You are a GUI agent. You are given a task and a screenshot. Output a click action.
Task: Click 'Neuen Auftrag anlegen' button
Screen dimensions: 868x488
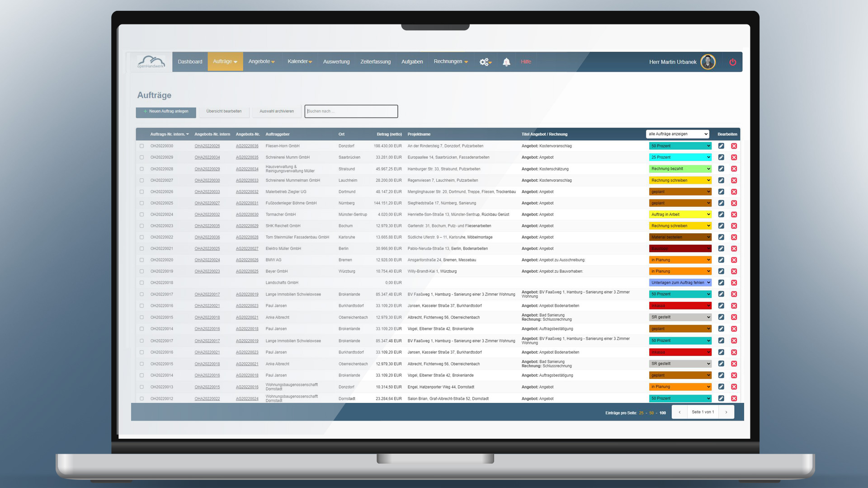[166, 111]
